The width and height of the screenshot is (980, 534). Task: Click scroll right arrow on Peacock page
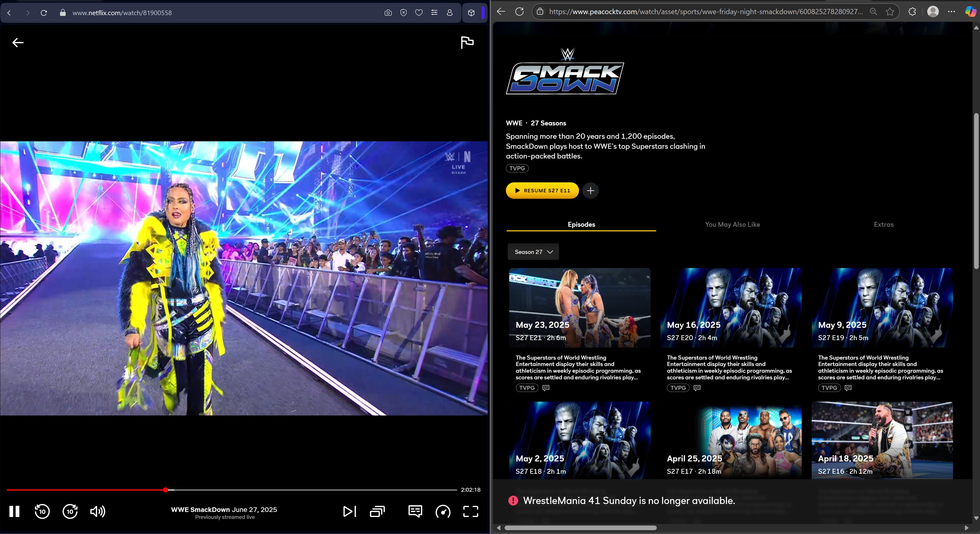click(967, 528)
